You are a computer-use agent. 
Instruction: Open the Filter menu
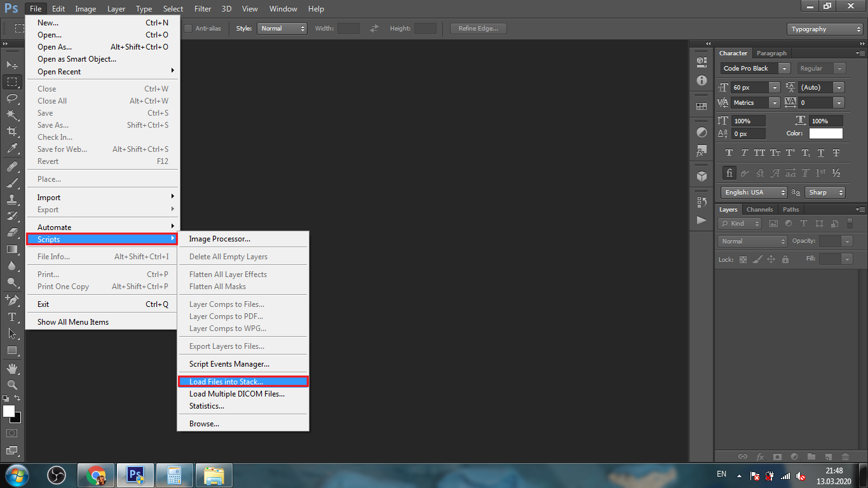pos(203,9)
